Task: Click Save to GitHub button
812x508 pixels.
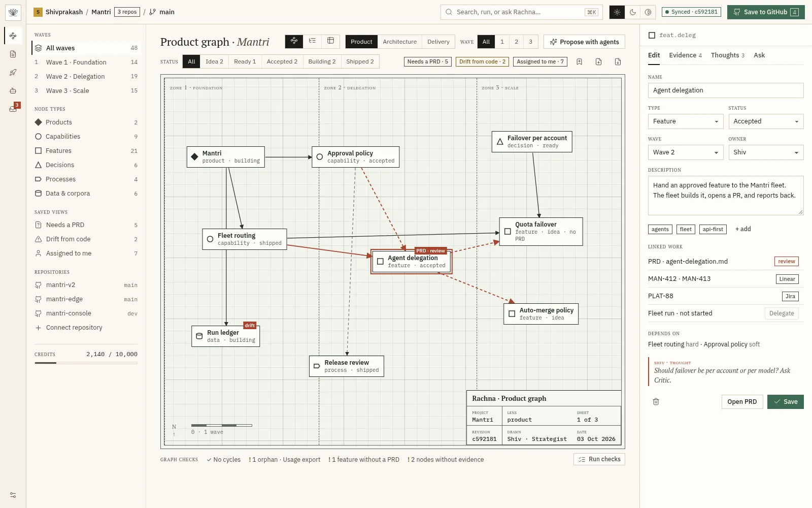Action: click(766, 12)
